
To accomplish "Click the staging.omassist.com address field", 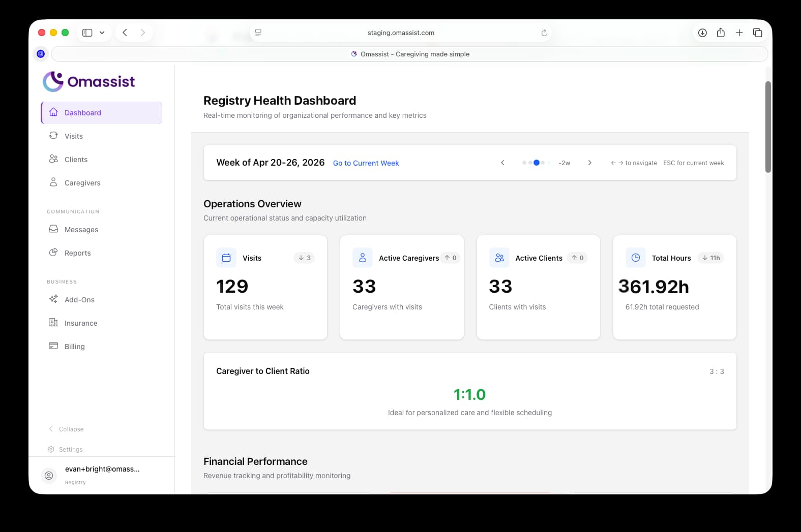I will [x=401, y=33].
